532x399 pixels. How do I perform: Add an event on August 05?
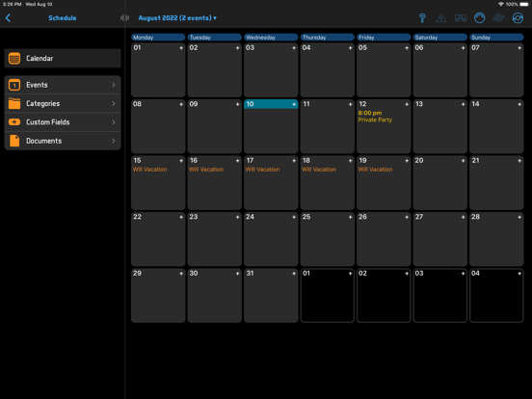[x=407, y=48]
